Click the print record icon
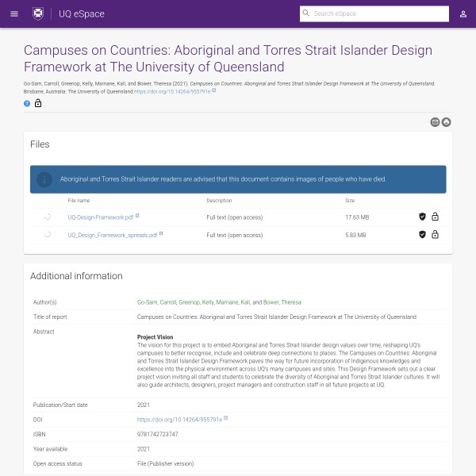Screen dimensions: 476x476 [x=446, y=121]
